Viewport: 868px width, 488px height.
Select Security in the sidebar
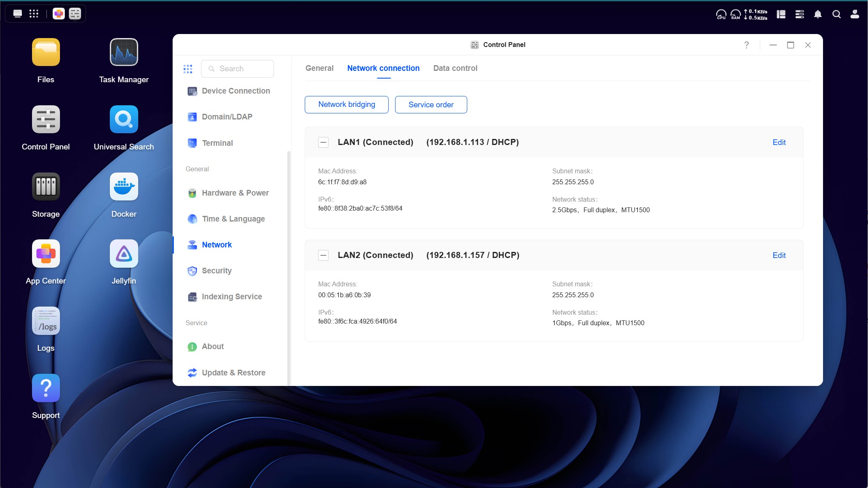click(x=217, y=271)
